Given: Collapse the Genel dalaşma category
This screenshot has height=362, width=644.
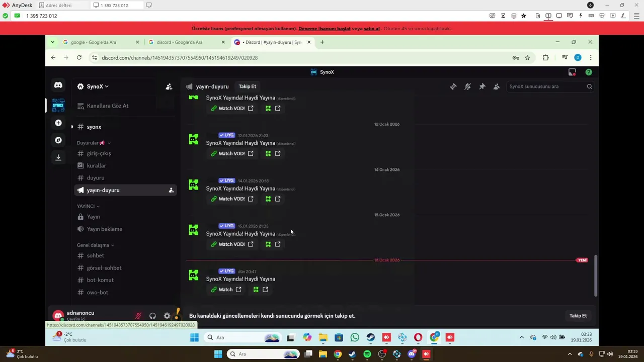Looking at the screenshot, I should 95,245.
